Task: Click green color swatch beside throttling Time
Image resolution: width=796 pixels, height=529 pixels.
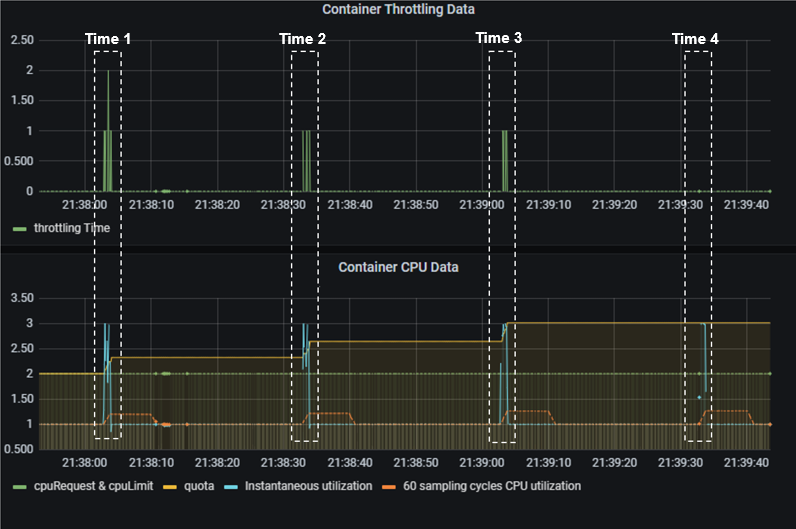Action: click(x=19, y=229)
